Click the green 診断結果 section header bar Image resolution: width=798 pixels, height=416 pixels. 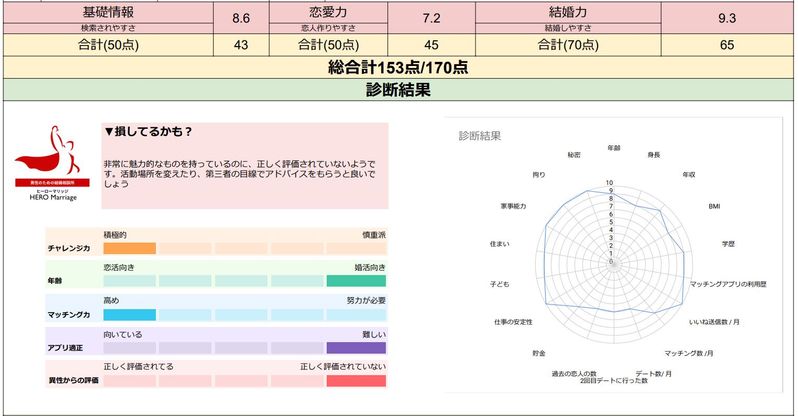(x=399, y=90)
